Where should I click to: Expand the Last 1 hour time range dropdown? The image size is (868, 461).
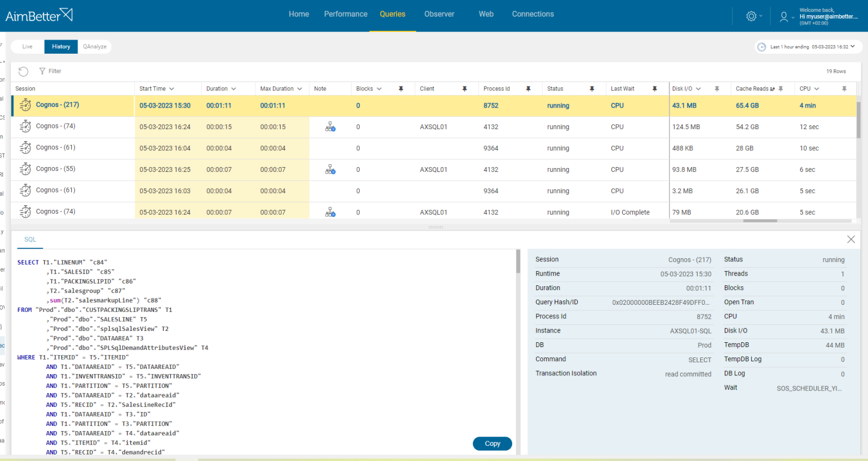click(x=853, y=47)
